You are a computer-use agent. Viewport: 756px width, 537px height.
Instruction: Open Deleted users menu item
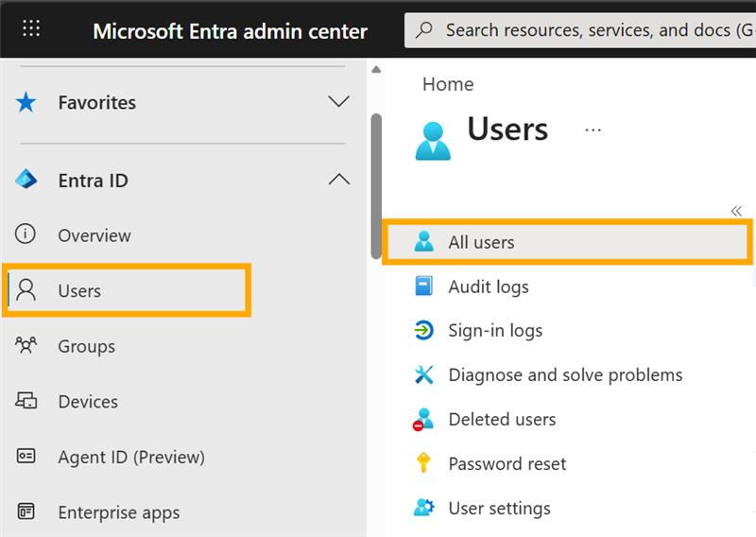(x=502, y=419)
